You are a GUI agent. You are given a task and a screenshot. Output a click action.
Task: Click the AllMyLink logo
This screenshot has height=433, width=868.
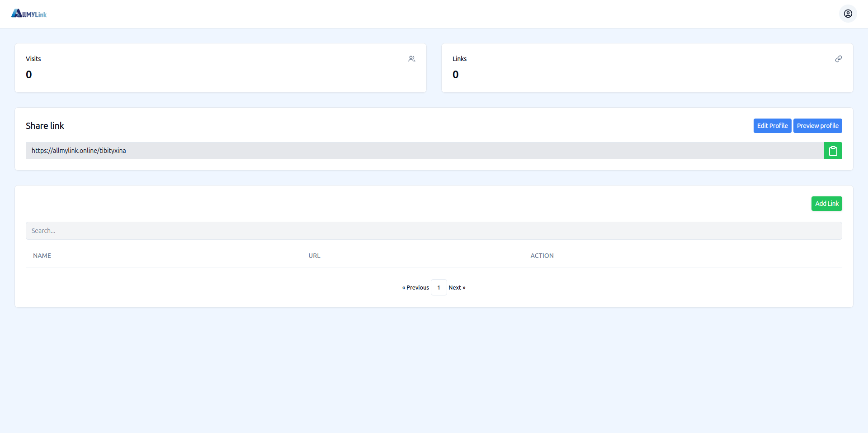[29, 14]
